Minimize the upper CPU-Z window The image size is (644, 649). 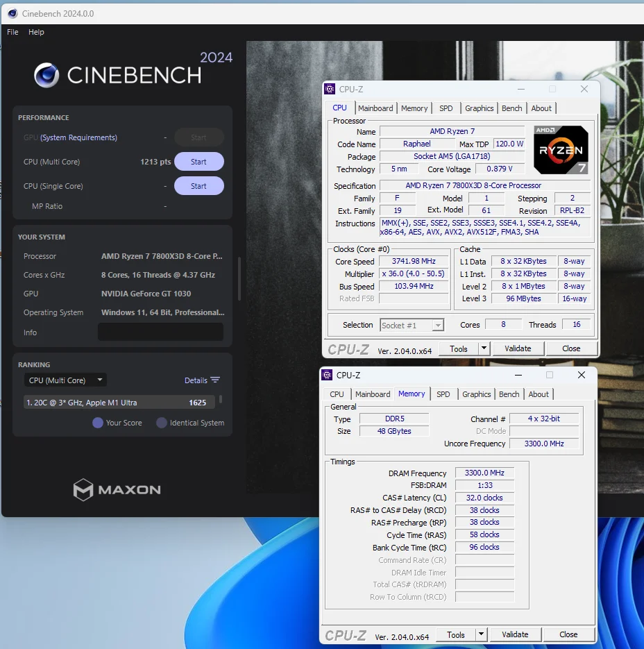(521, 89)
